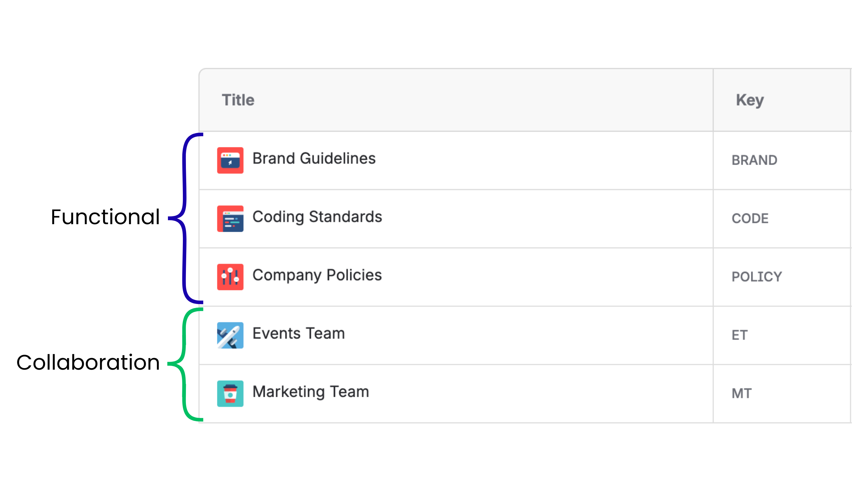Open the Brand Guidelines space link
Viewport: 868px width, 488px height.
tap(314, 159)
